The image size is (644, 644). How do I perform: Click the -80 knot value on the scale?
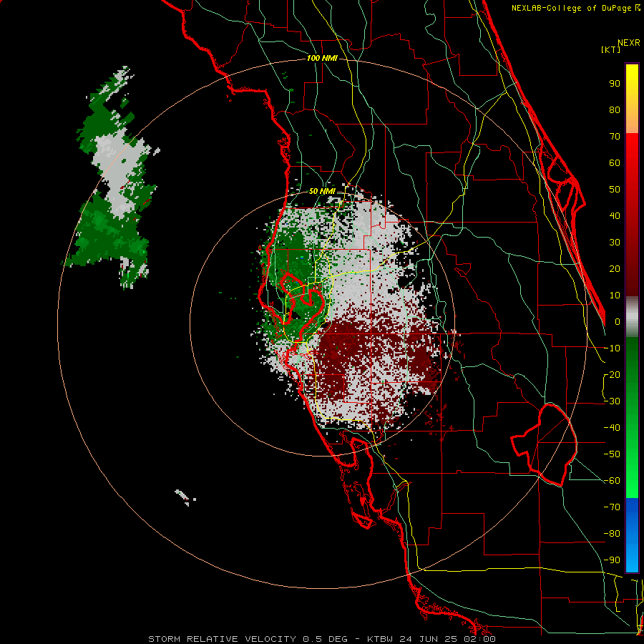(x=612, y=534)
